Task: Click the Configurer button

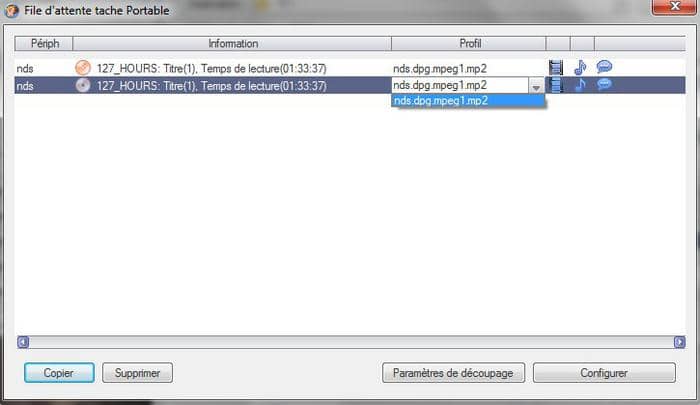Action: tap(604, 373)
